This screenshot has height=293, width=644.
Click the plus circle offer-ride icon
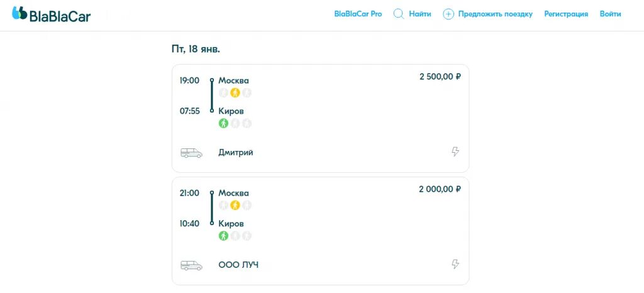(x=448, y=14)
